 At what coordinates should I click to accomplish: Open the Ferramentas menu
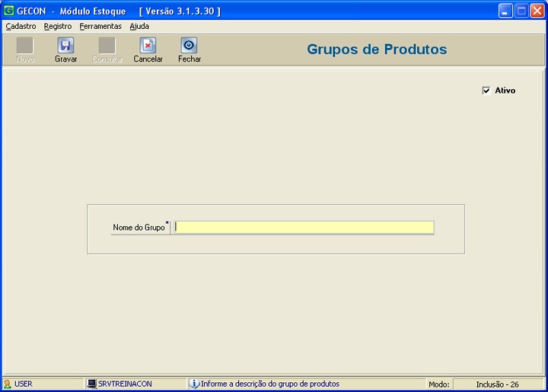point(100,26)
